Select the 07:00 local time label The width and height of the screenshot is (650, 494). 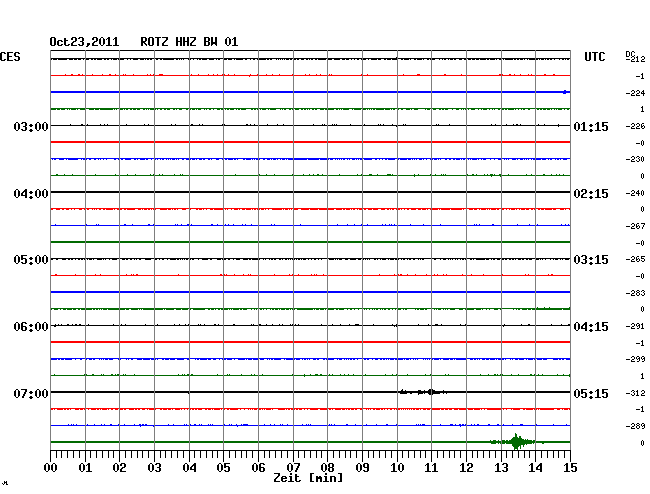(31, 393)
